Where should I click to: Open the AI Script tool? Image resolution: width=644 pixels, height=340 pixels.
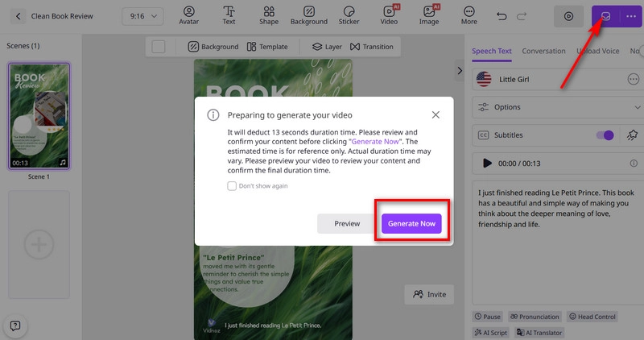(491, 332)
